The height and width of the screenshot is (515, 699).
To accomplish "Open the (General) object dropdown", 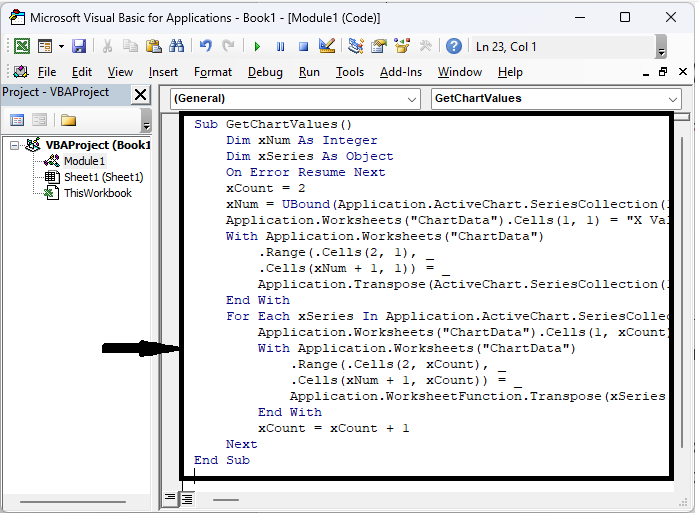I will coord(413,99).
